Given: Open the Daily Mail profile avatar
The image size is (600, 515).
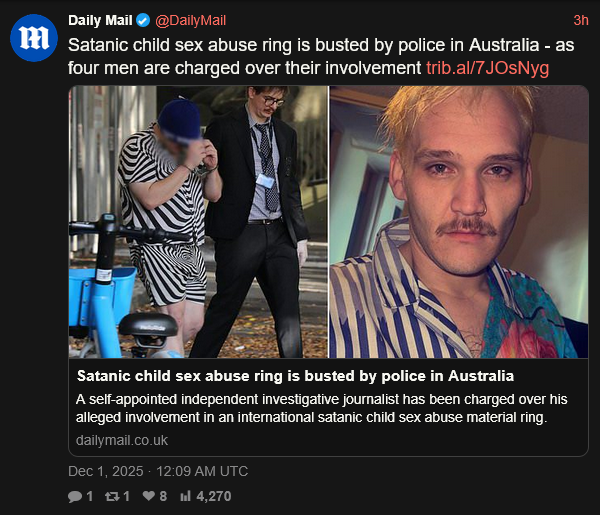Looking at the screenshot, I should coord(34,38).
